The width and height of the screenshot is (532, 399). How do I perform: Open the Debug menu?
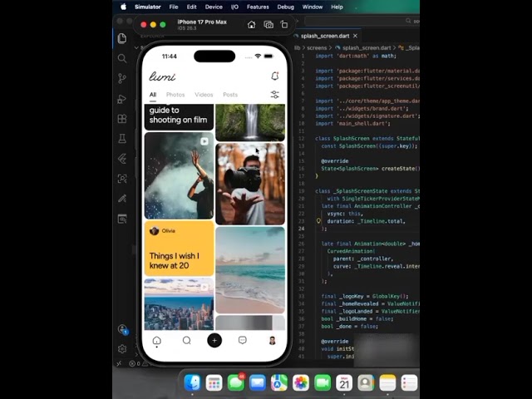tap(286, 7)
